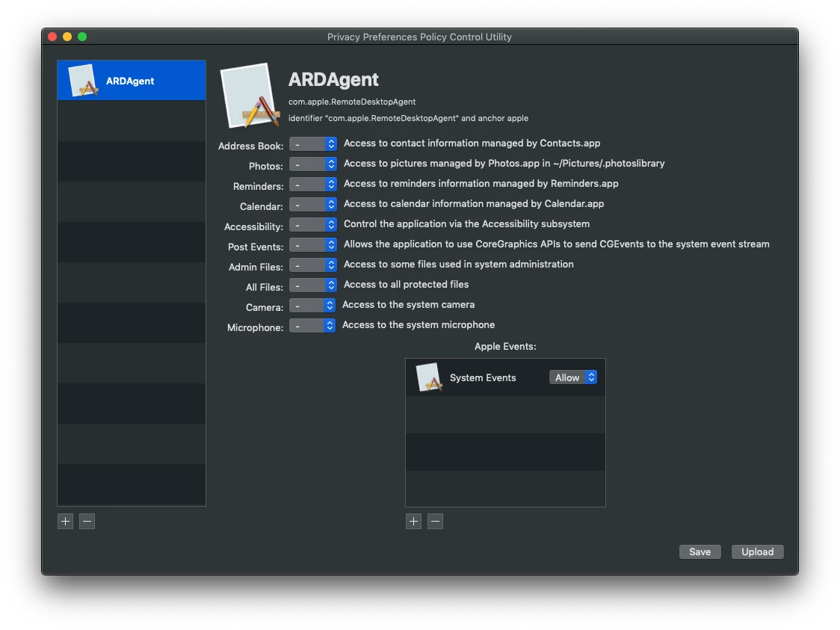Click the window title Privacy Preferences Policy Control Utility
Image resolution: width=840 pixels, height=630 pixels.
[x=419, y=37]
